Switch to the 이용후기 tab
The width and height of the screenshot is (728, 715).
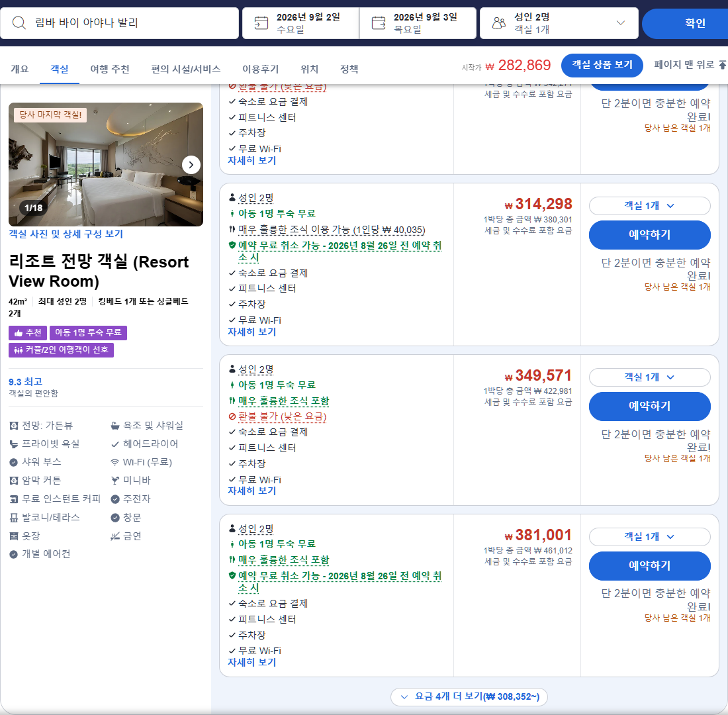(261, 70)
